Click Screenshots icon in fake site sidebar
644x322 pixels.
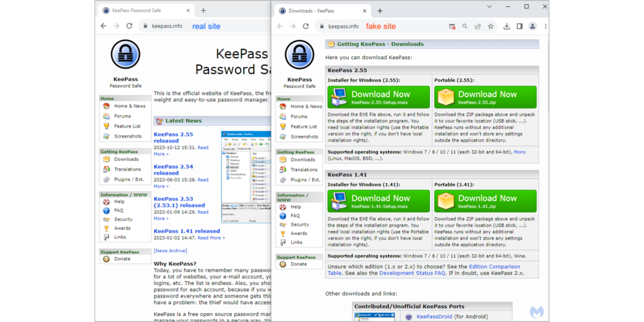(x=283, y=137)
